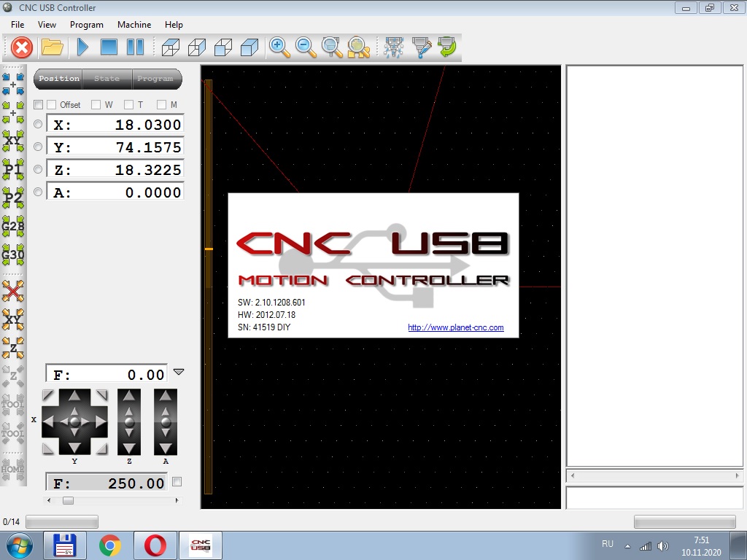This screenshot has height=560, width=747.
Task: Enable the T checkbox
Action: point(128,105)
